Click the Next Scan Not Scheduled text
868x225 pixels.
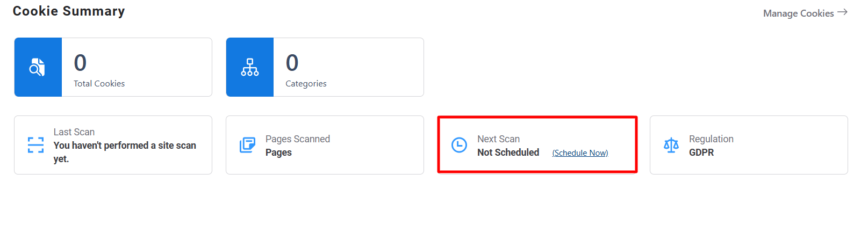click(x=508, y=153)
